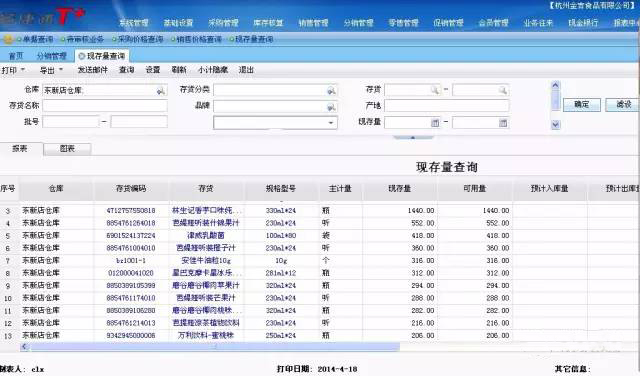Expand the 打印 dropdown arrow
Viewport: 640px width, 376px height.
[23, 69]
